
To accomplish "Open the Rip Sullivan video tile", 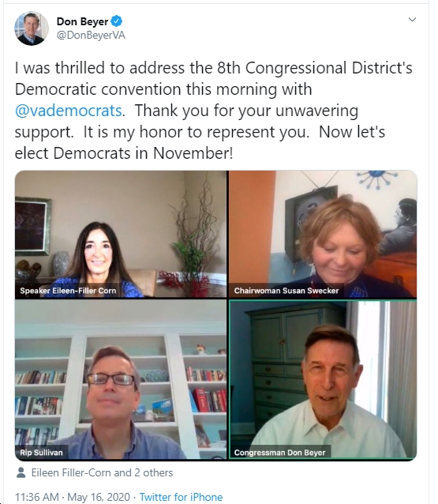I will click(x=121, y=380).
